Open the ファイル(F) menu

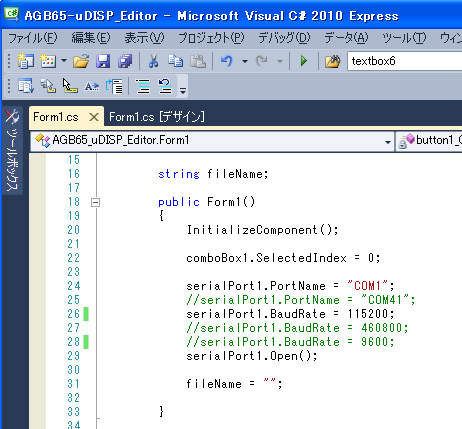pos(33,38)
